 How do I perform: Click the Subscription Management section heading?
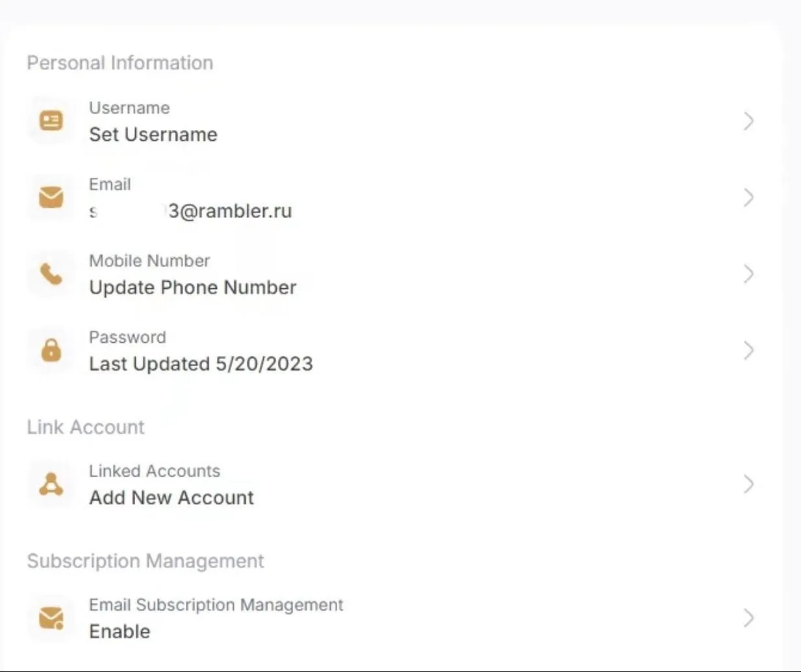146,561
